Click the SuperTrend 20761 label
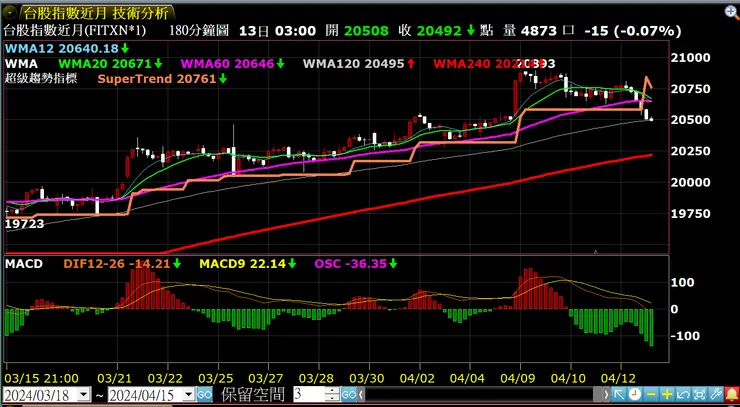 156,79
